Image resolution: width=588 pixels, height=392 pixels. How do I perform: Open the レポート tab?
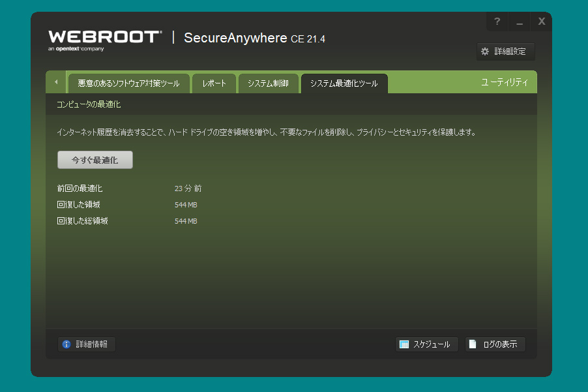click(214, 83)
